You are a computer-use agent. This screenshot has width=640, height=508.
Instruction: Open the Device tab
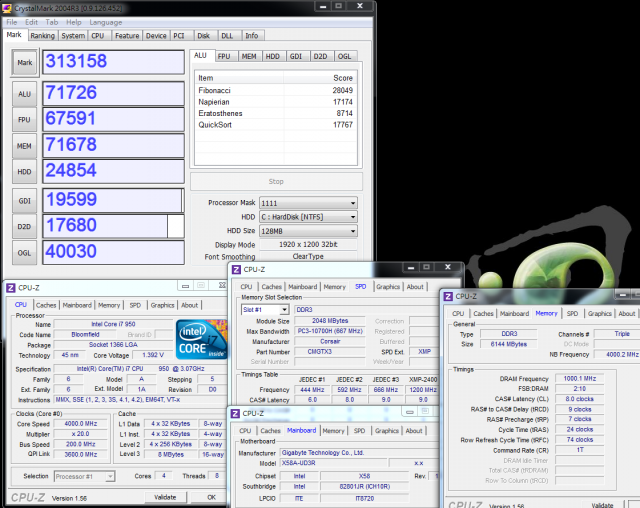point(156,35)
